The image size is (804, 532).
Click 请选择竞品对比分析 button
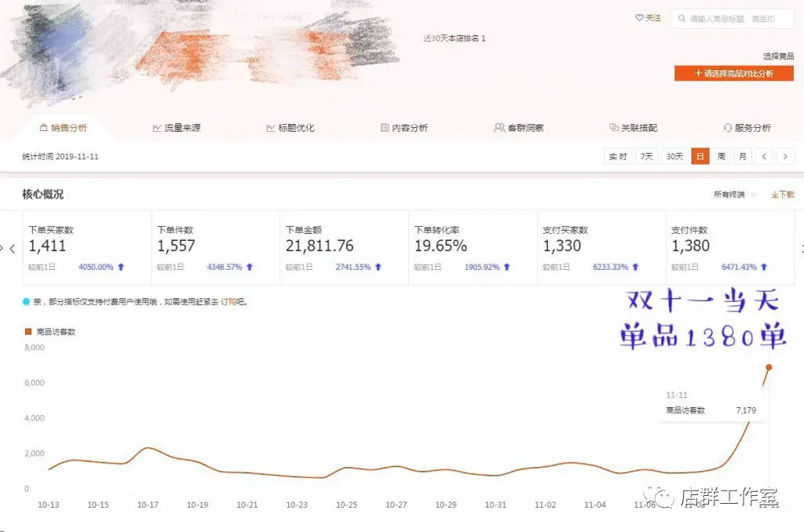pyautogui.click(x=733, y=73)
